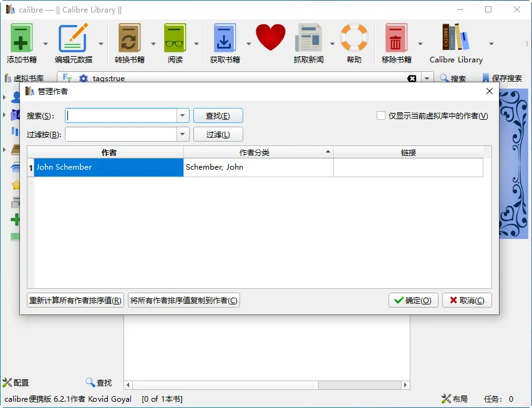The height and width of the screenshot is (408, 532).
Task: Expand the Remove books dropdown arrow
Action: 420,44
